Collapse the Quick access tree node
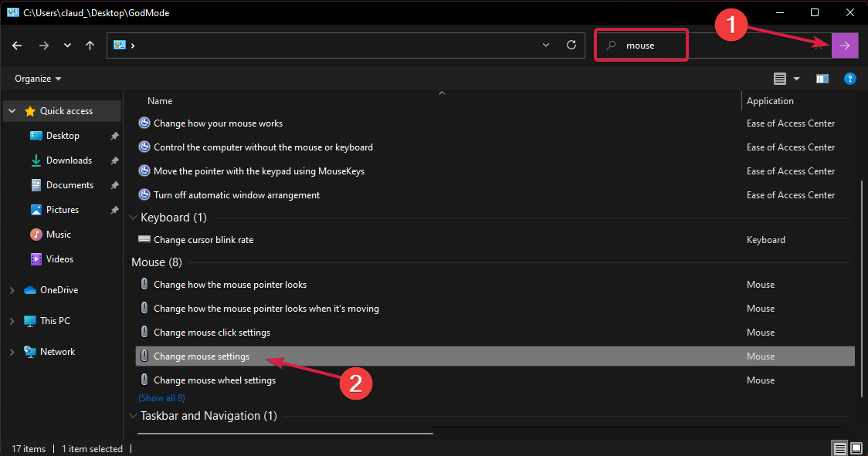The image size is (868, 456). pos(12,110)
